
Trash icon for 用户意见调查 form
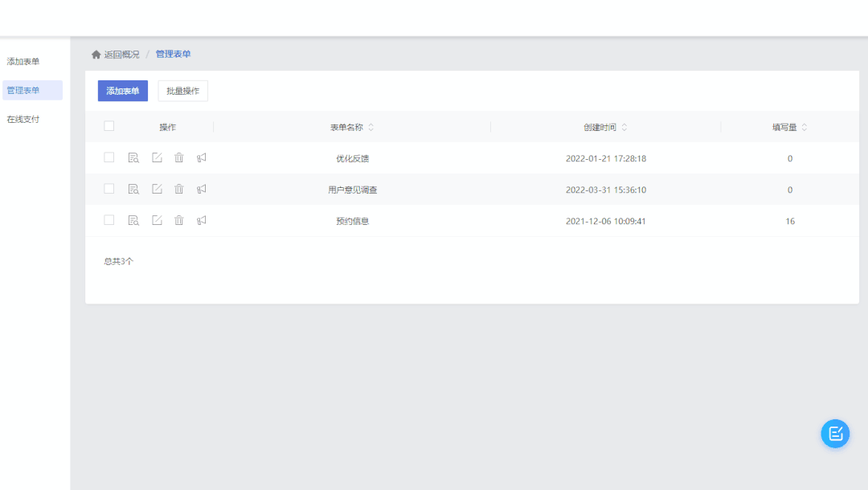(x=178, y=189)
